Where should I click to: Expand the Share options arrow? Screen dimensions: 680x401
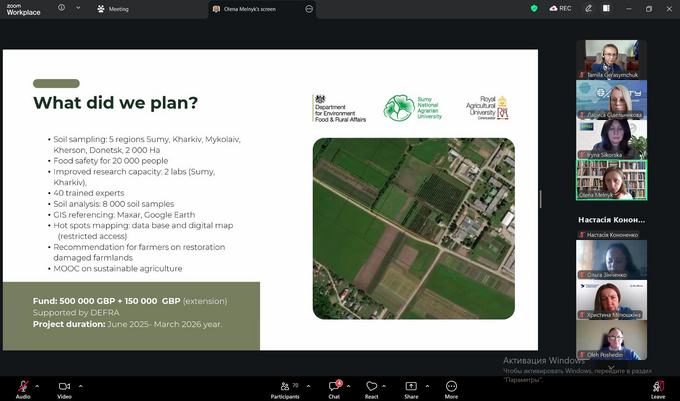click(427, 385)
